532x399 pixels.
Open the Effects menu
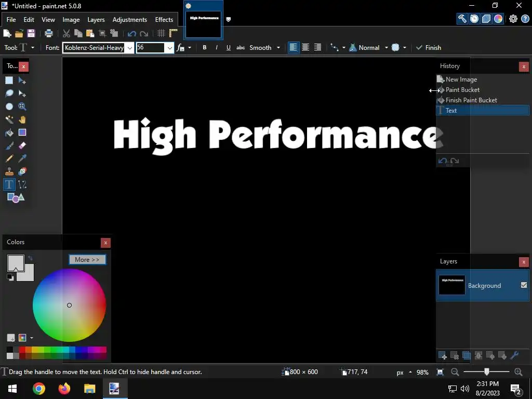(164, 20)
